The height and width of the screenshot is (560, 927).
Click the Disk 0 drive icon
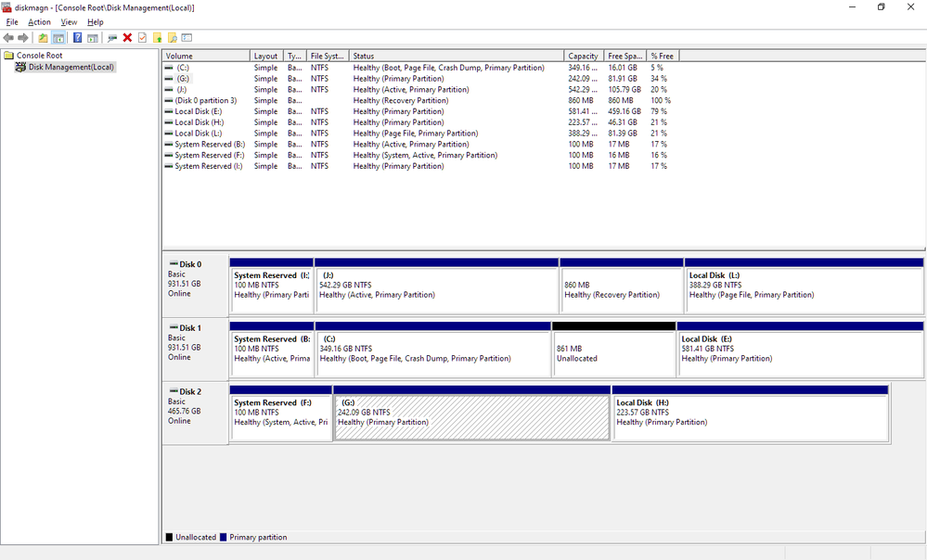(174, 264)
